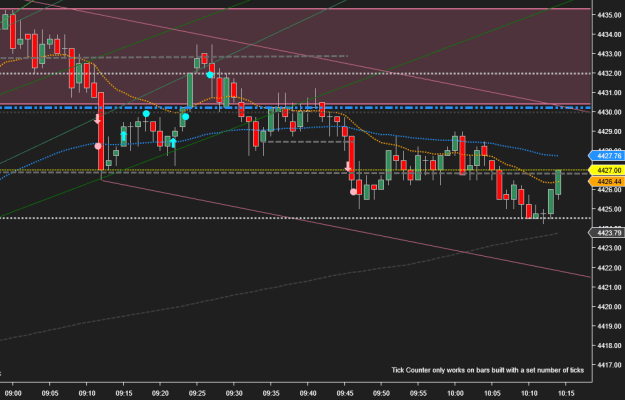Screen dimensions: 625x400
Task: Select the pink down arrow near 09:45
Action: [348, 167]
